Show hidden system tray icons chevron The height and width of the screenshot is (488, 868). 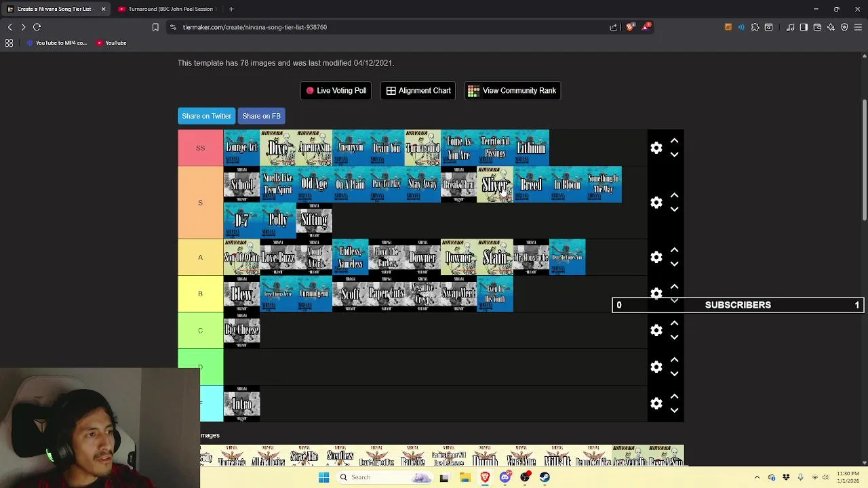coord(757,477)
